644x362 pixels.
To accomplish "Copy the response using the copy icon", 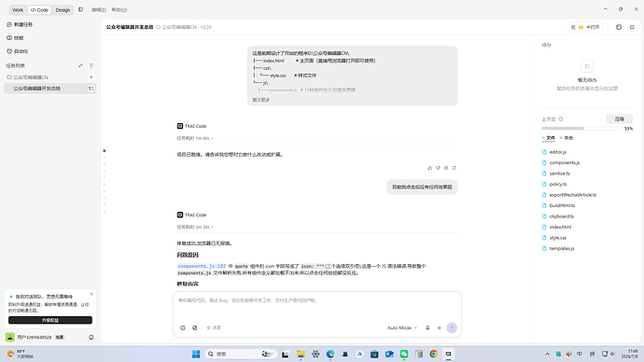I will coord(446,168).
